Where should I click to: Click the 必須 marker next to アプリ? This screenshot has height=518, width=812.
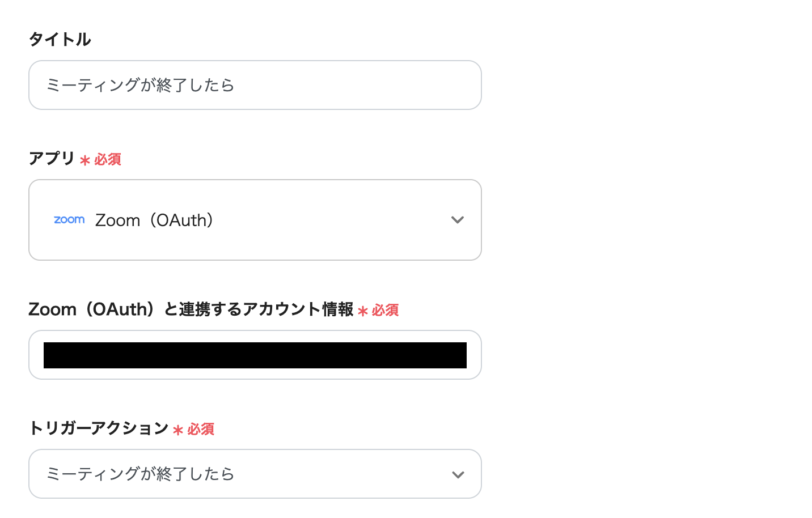[108, 159]
